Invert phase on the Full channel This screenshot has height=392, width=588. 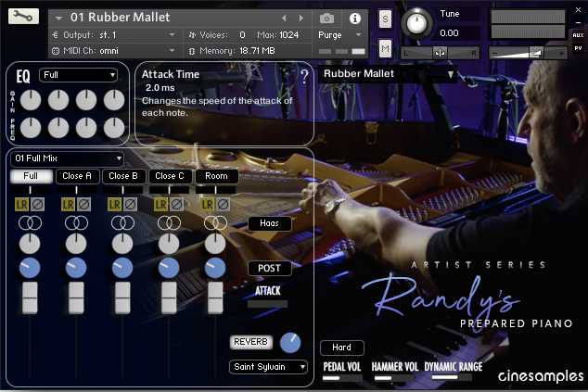tap(37, 205)
